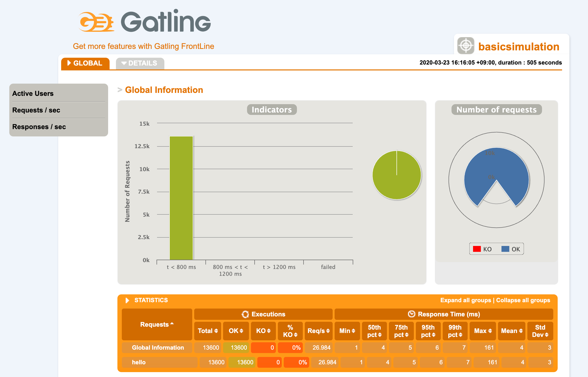Expand all groups in statistics
Viewport: 588px width, 377px height.
click(x=465, y=300)
